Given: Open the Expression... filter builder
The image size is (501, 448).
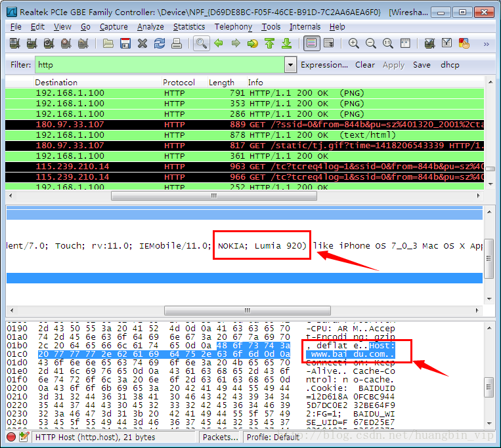Looking at the screenshot, I should (x=324, y=65).
